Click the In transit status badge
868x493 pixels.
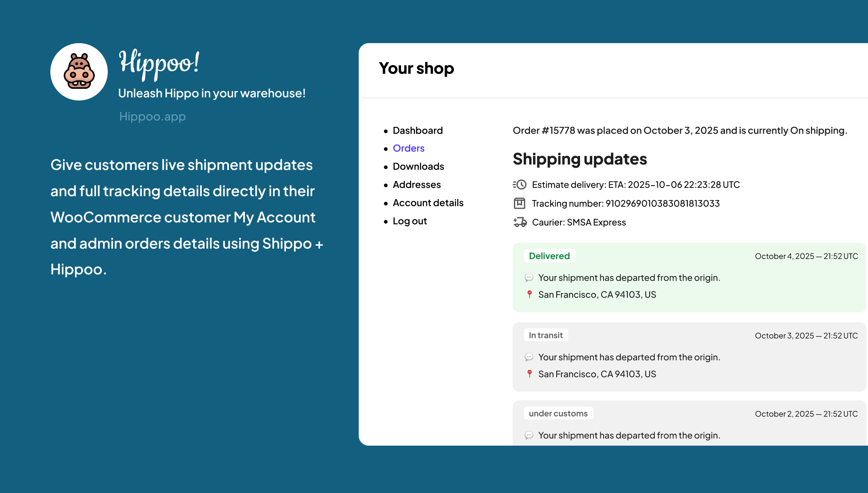tap(546, 335)
